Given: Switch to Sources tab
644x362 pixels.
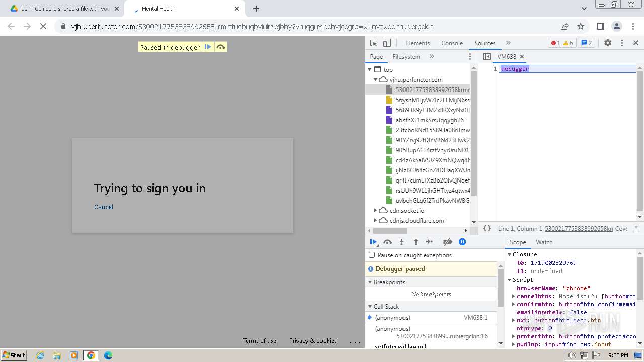Looking at the screenshot, I should (x=485, y=43).
